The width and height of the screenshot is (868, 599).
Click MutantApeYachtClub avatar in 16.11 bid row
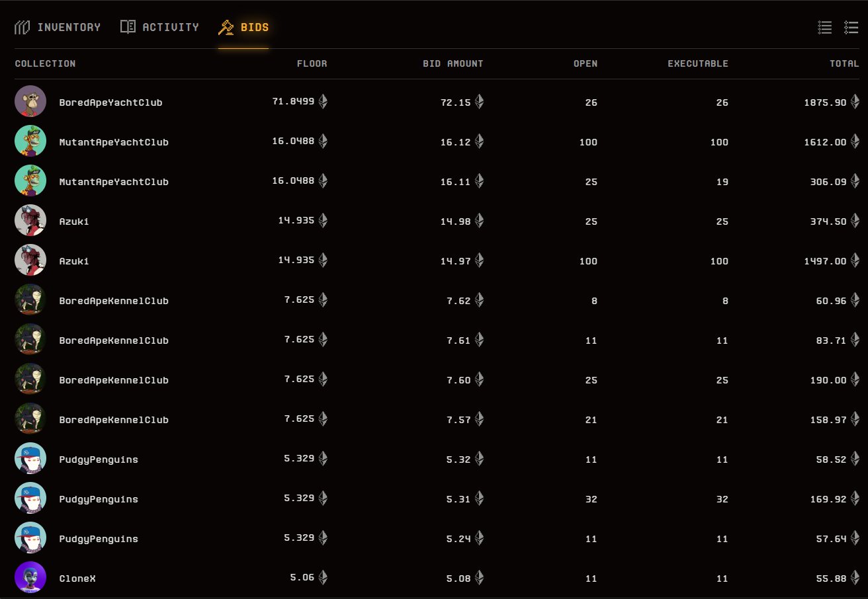click(30, 181)
